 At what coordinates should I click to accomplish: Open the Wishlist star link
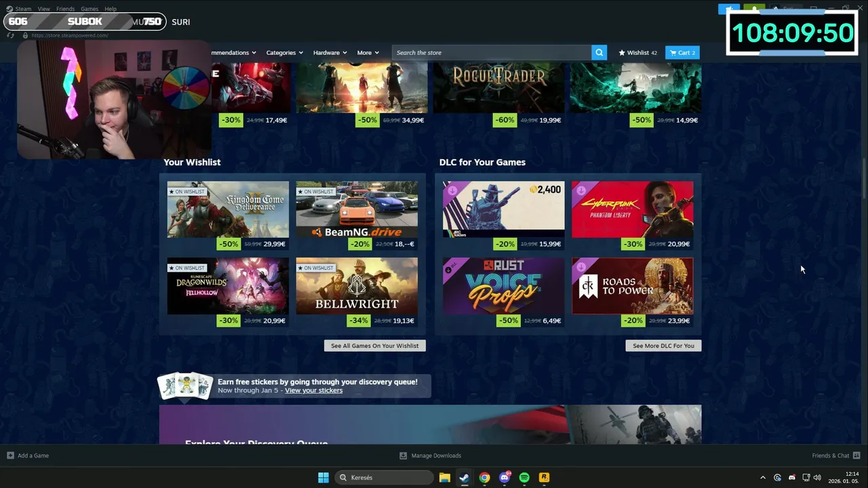tap(637, 52)
